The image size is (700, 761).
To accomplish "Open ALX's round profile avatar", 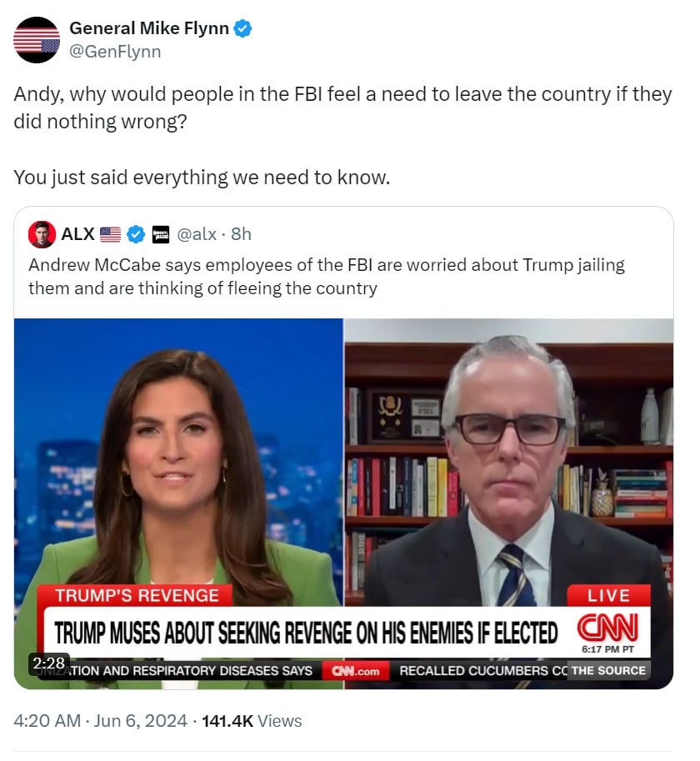I will tap(42, 234).
